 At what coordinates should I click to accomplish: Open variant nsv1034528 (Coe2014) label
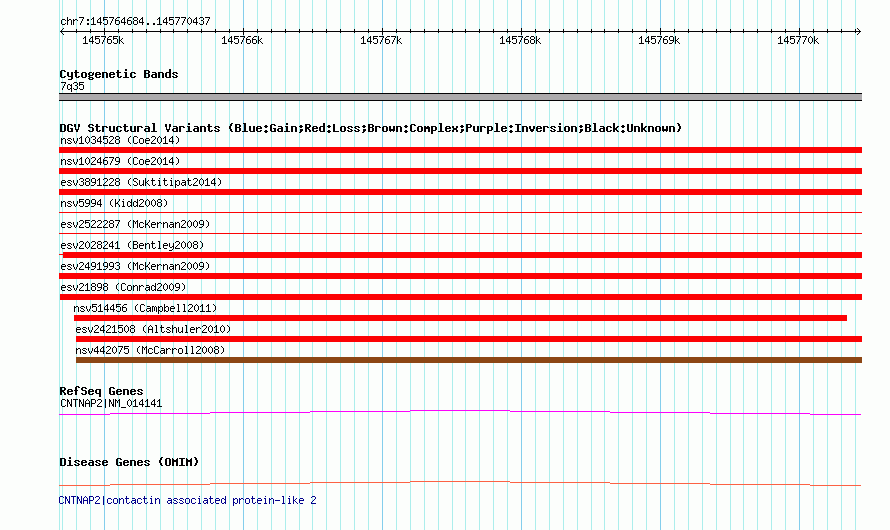click(120, 140)
